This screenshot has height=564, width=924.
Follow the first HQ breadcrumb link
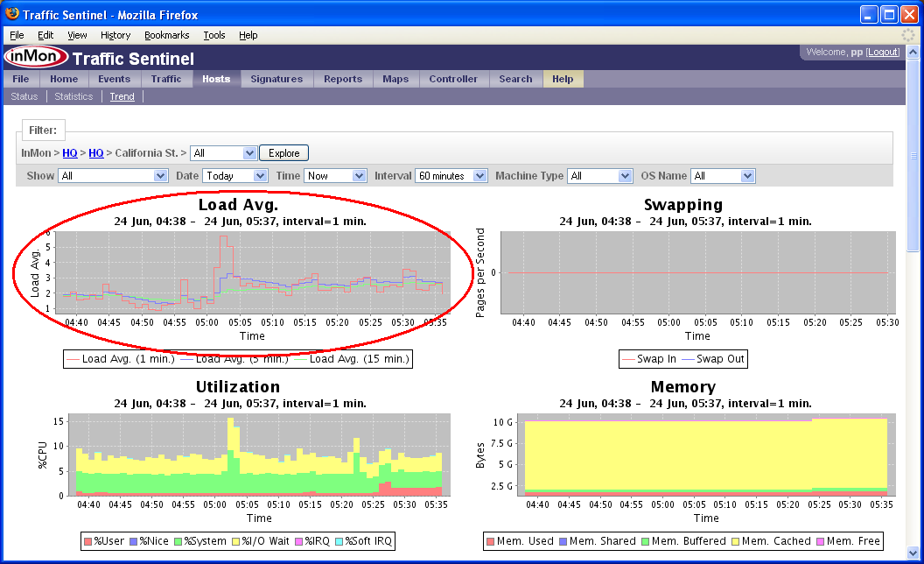pos(69,153)
